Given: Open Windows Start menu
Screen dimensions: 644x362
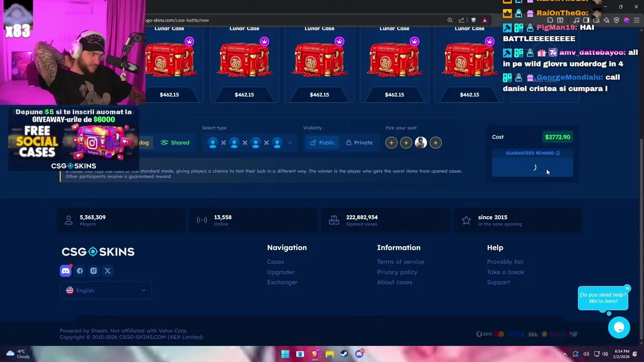Looking at the screenshot, I should point(285,354).
